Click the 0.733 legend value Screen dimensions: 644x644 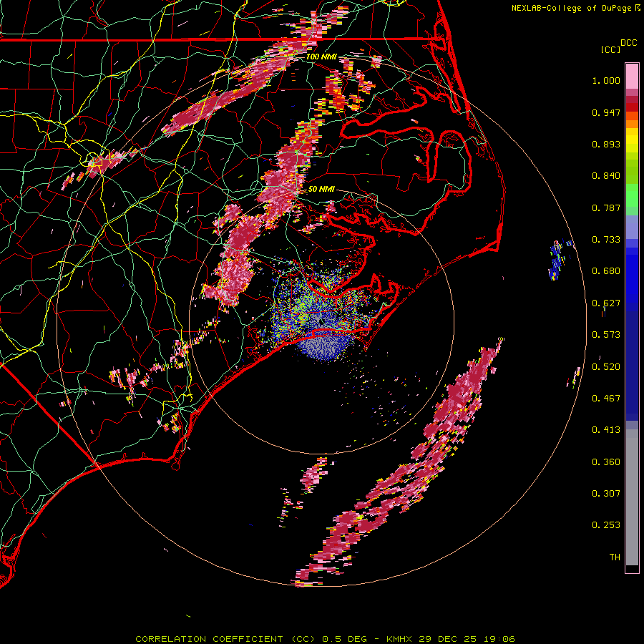tap(606, 240)
